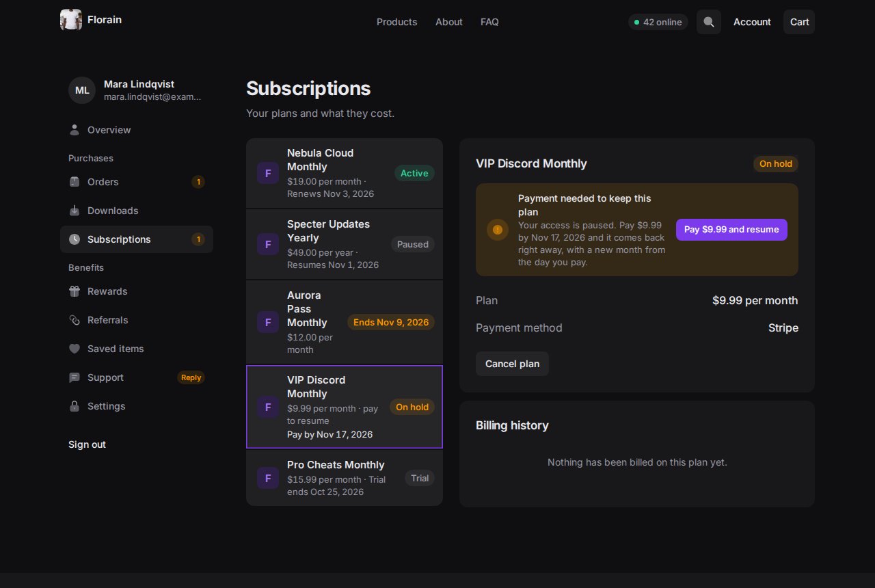
Task: Click the Referrals link icon
Action: point(75,320)
